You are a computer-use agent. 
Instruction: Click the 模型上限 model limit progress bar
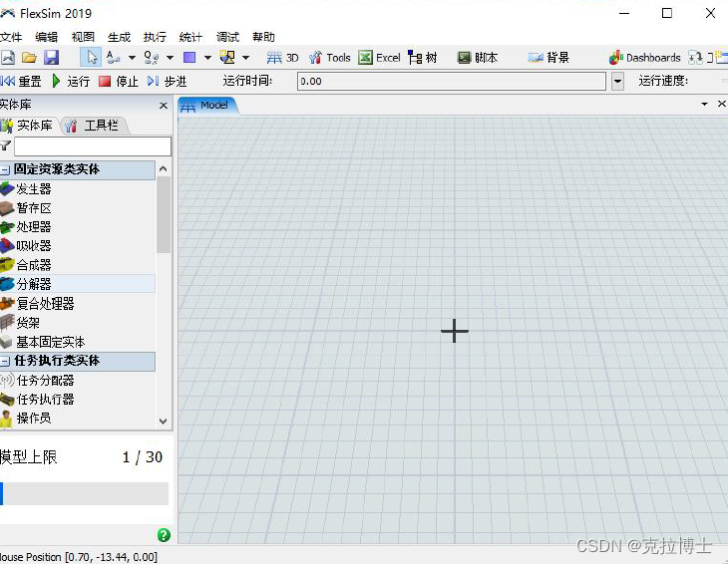[x=84, y=493]
